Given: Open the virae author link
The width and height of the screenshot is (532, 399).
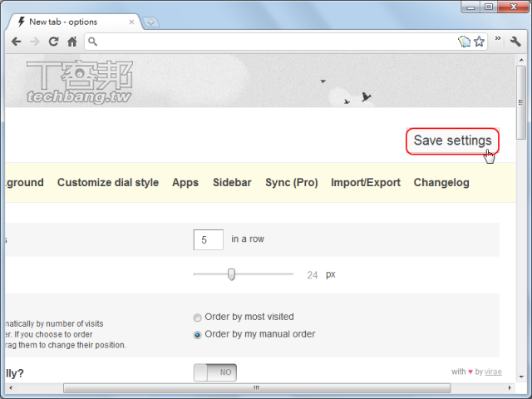Looking at the screenshot, I should coord(495,372).
